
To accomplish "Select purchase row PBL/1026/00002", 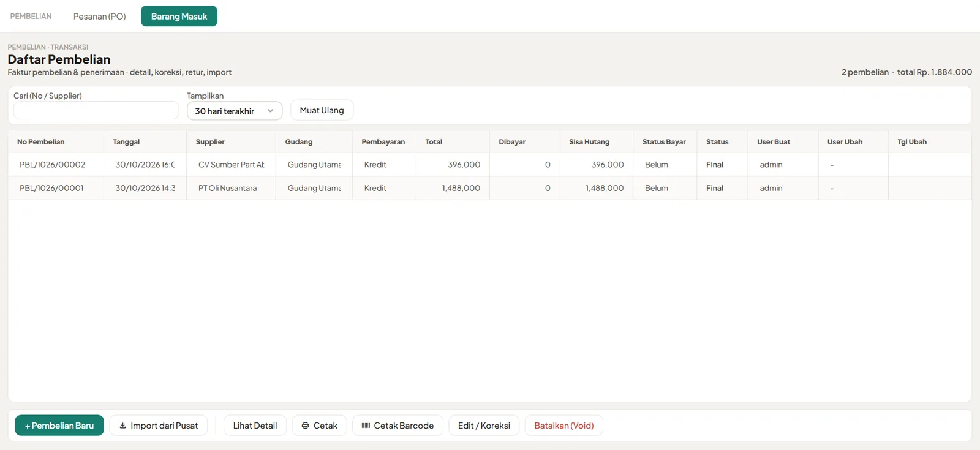I will (489, 165).
